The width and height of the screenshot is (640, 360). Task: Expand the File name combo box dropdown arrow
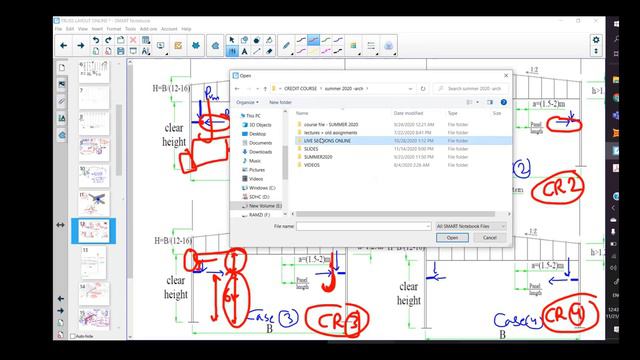tap(428, 226)
